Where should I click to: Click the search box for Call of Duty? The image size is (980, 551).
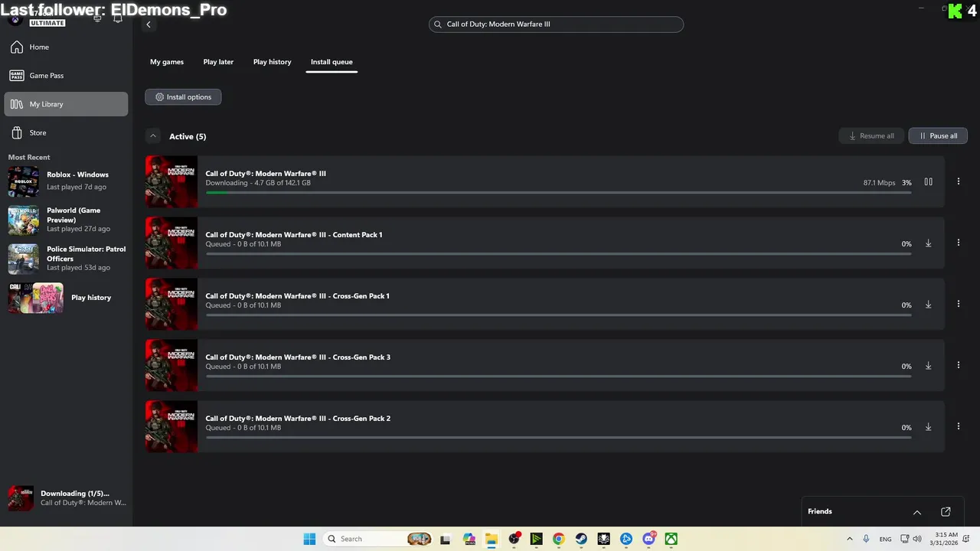[556, 24]
